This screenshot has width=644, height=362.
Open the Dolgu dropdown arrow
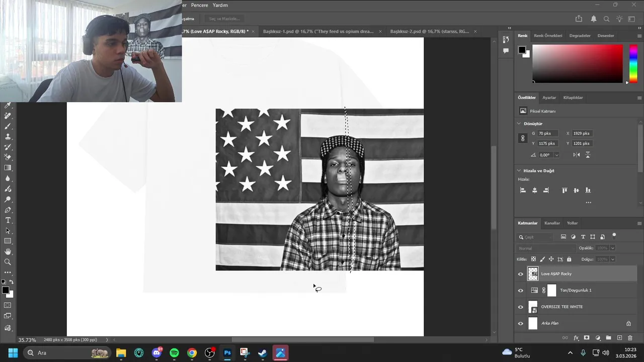[612, 259]
